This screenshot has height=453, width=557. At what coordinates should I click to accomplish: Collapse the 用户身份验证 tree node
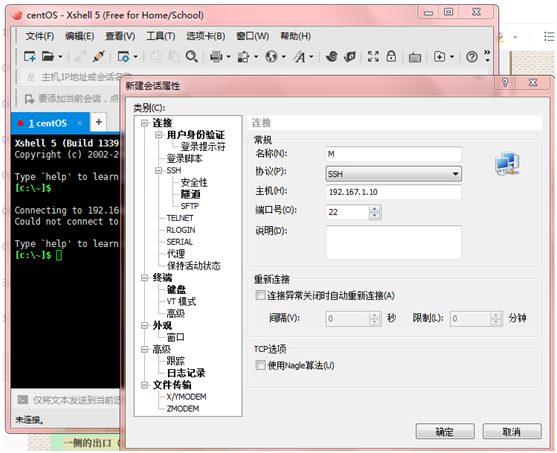158,135
